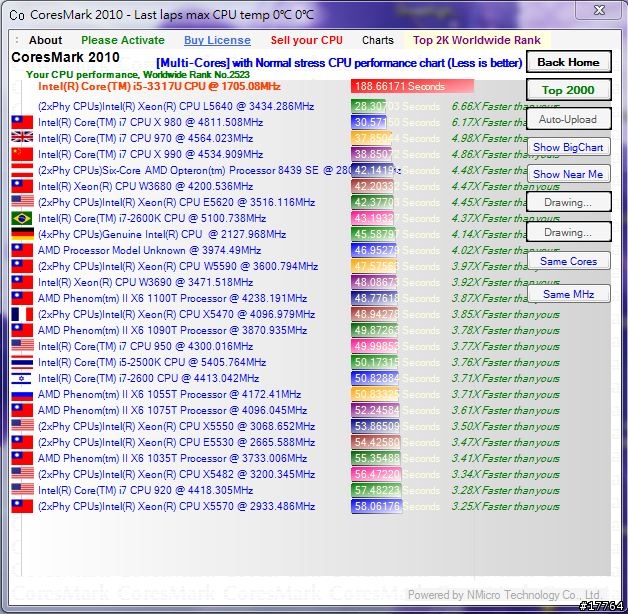
Task: Click the flag beside Phenom II X6 1075T
Action: pyautogui.click(x=22, y=411)
